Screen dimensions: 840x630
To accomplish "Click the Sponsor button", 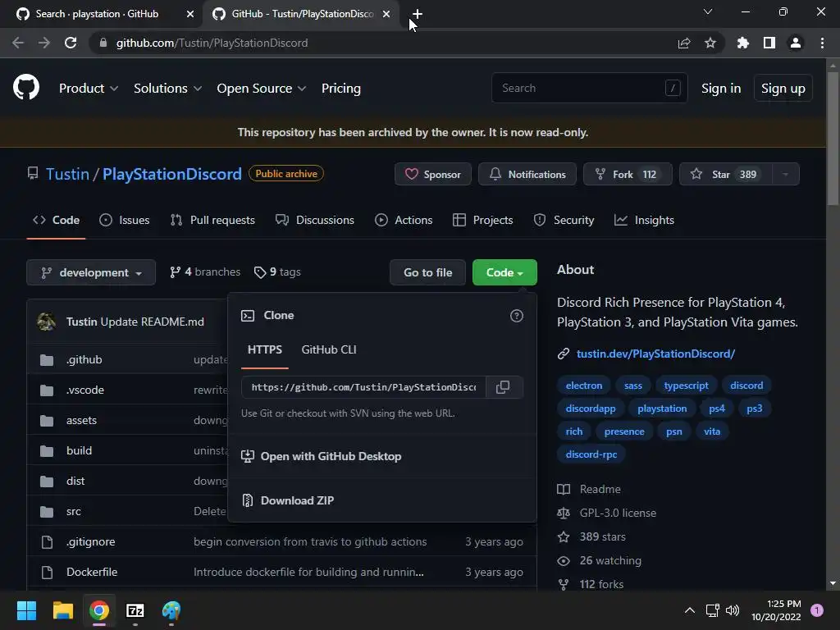I will [x=433, y=174].
